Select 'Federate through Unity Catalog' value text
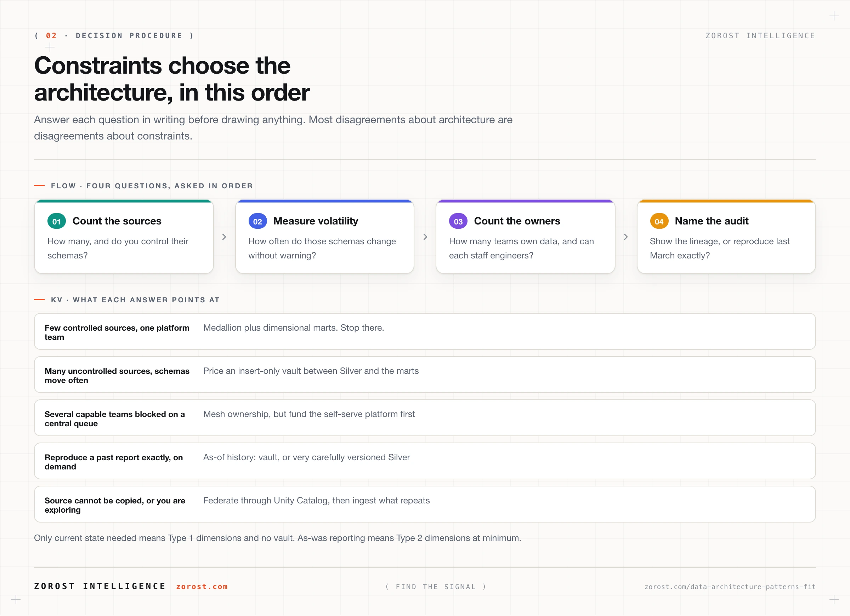Viewport: 850px width, 616px height. (316, 500)
